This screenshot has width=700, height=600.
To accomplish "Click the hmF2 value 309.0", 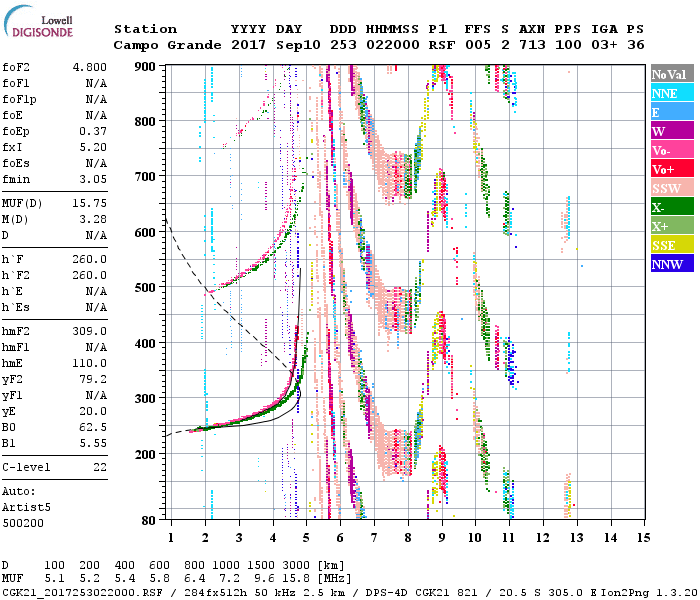I will click(x=88, y=331).
